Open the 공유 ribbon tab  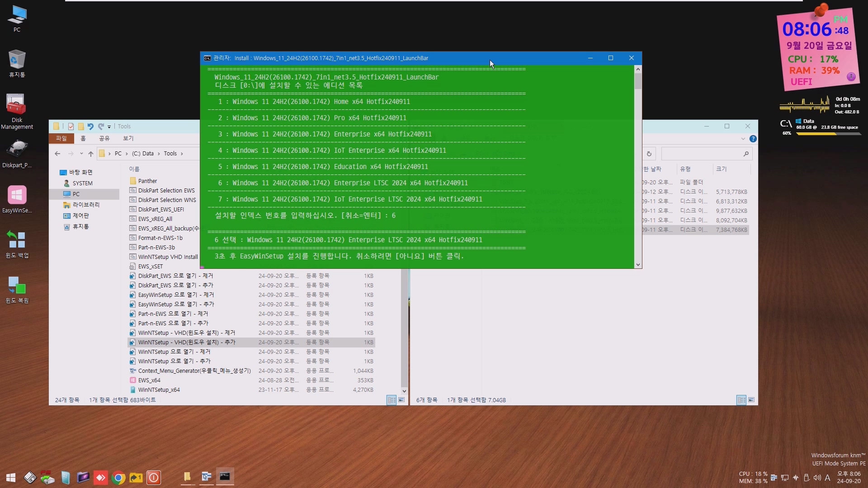click(104, 138)
